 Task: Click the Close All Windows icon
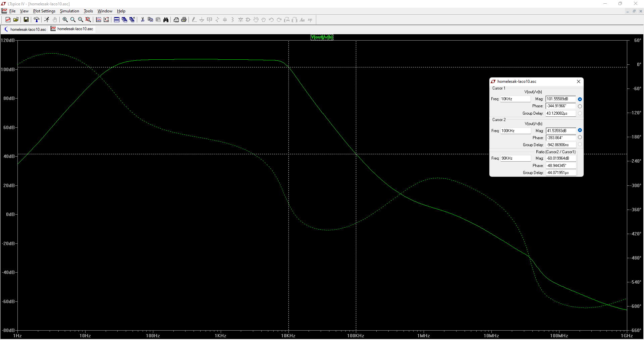[132, 20]
